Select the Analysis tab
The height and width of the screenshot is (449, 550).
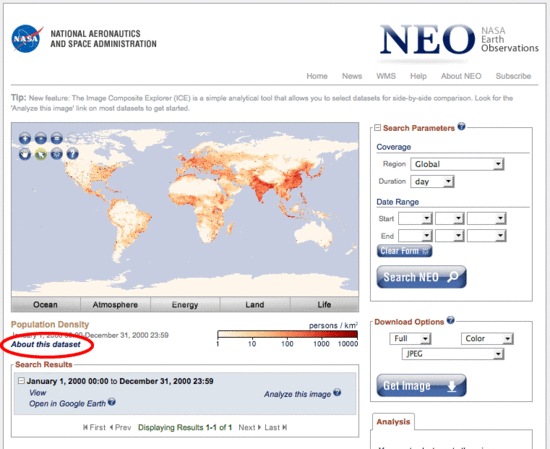click(x=393, y=422)
